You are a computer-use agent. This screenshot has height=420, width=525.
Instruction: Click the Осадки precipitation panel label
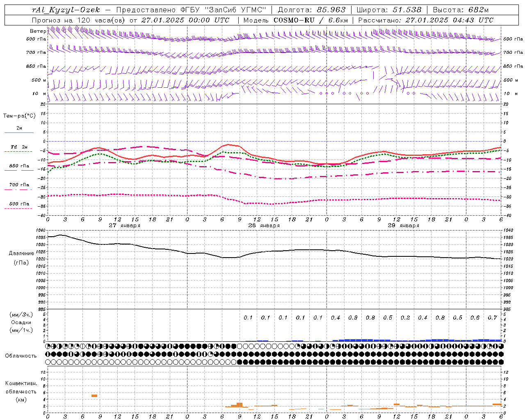click(21, 322)
